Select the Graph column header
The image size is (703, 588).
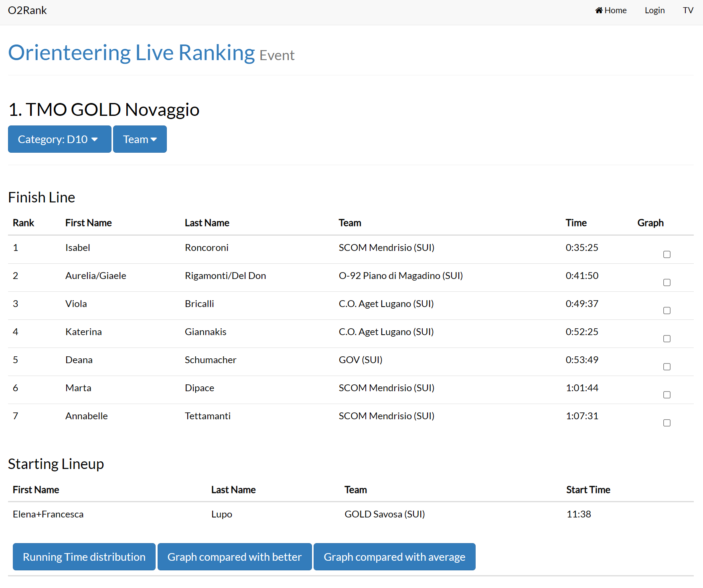coord(650,223)
